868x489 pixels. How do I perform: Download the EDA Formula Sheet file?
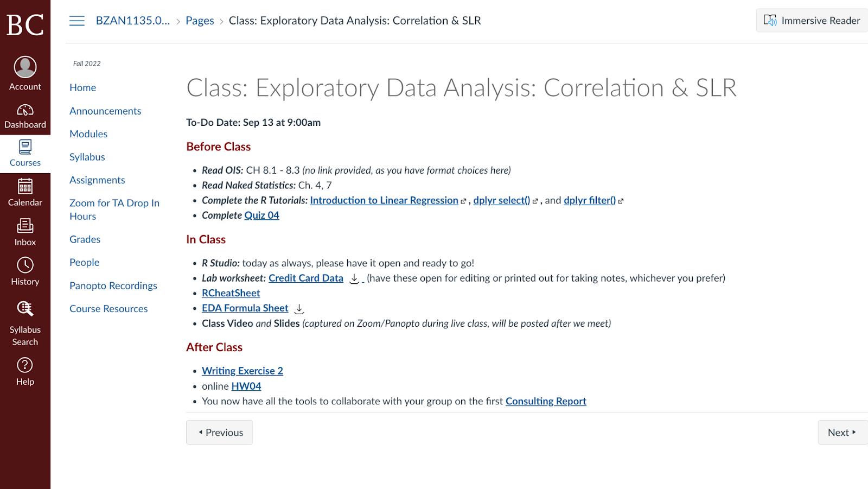299,309
